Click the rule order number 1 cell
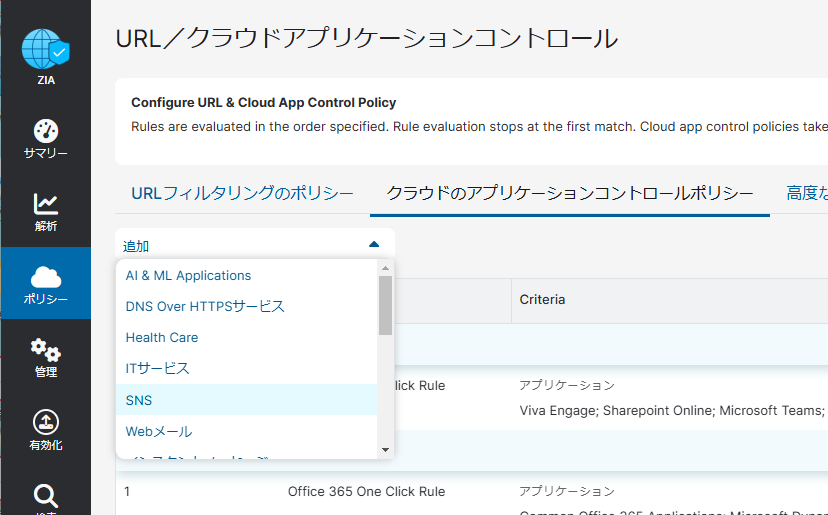This screenshot has height=515, width=828. [127, 491]
